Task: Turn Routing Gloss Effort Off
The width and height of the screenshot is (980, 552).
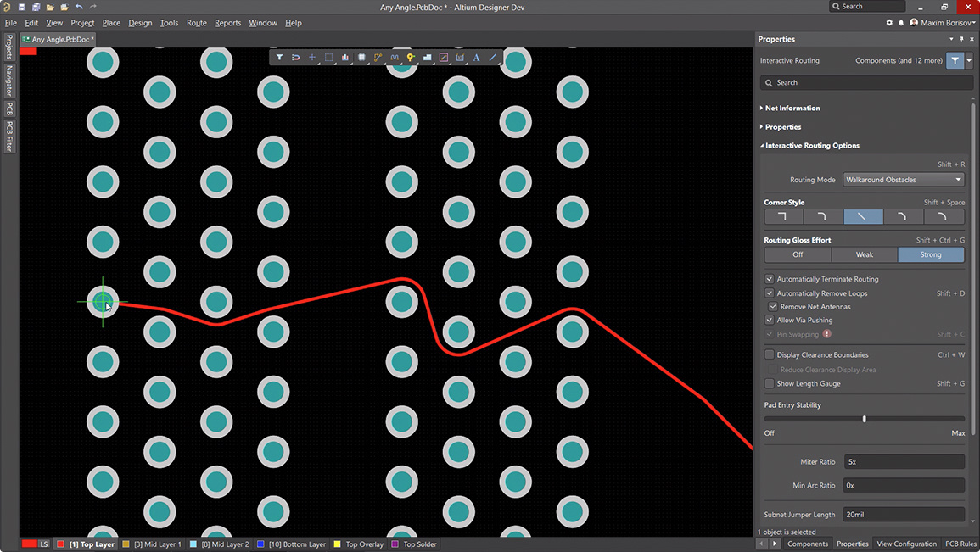Action: click(x=798, y=254)
